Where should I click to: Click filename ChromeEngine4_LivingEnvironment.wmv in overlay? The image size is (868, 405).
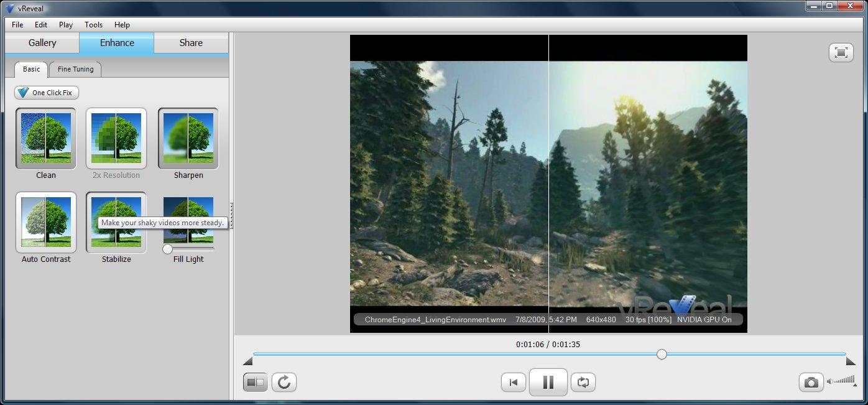click(x=435, y=319)
